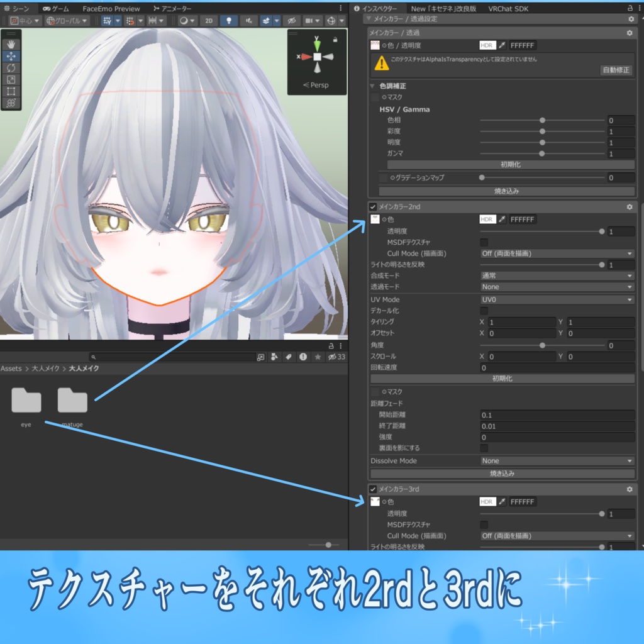
Task: Select the Move tool
Action: tap(11, 56)
